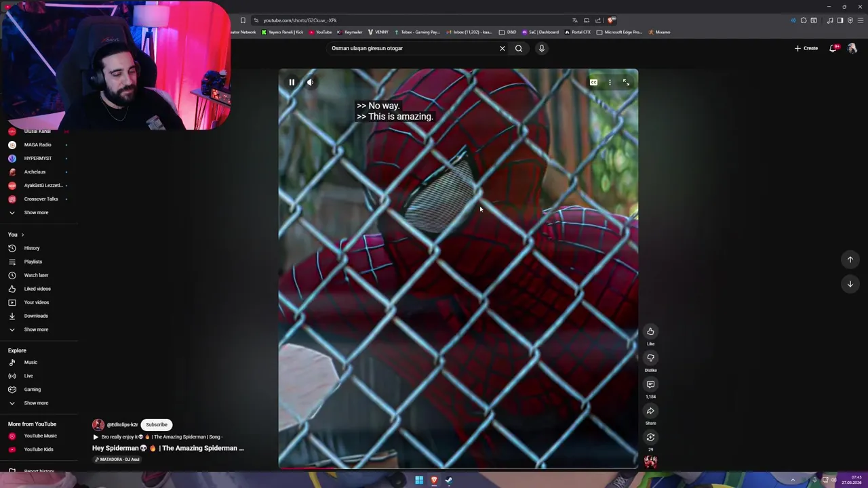This screenshot has width=868, height=488.
Task: Open comments with 1,184 count
Action: coord(650,384)
